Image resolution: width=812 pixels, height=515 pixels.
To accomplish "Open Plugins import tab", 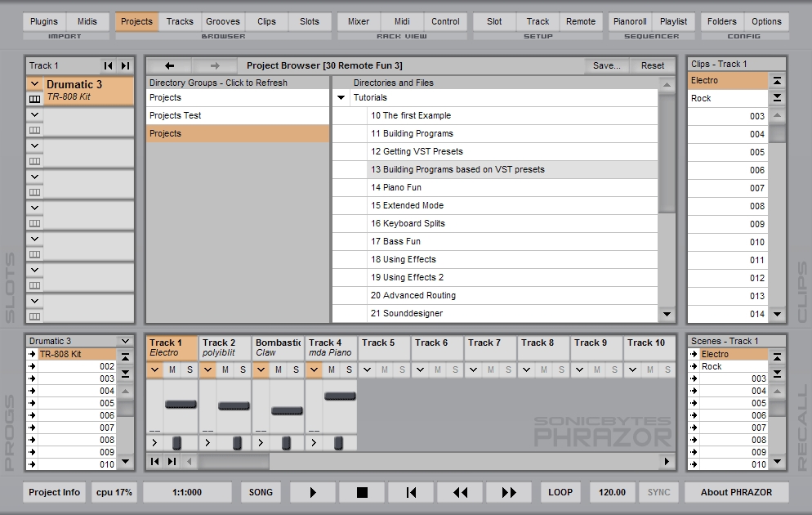I will (44, 22).
